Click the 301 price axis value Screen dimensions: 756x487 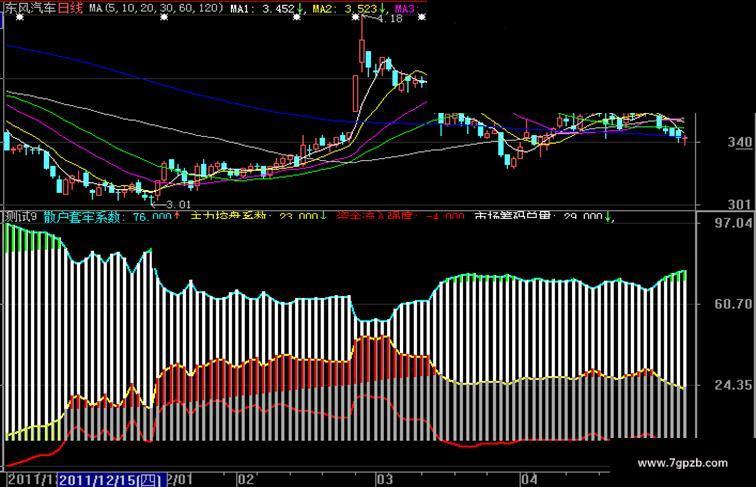pos(740,204)
